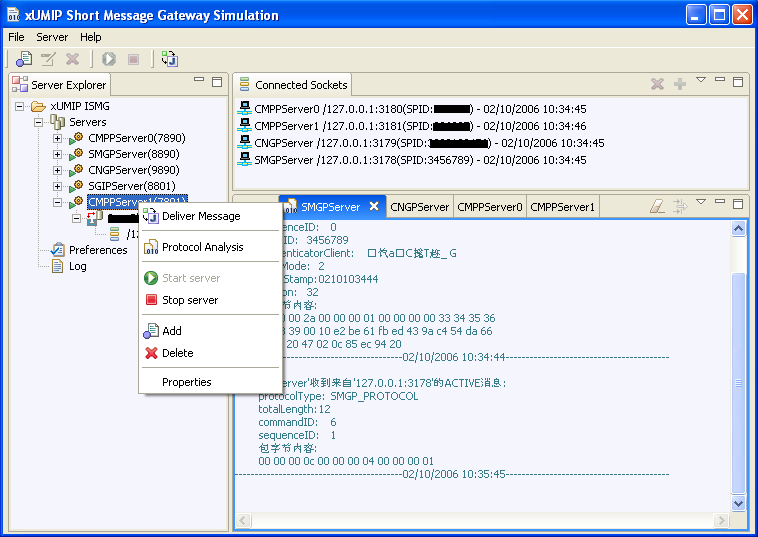The height and width of the screenshot is (537, 758).
Task: Collapse the xUMIP ISMG root node
Action: click(x=19, y=106)
